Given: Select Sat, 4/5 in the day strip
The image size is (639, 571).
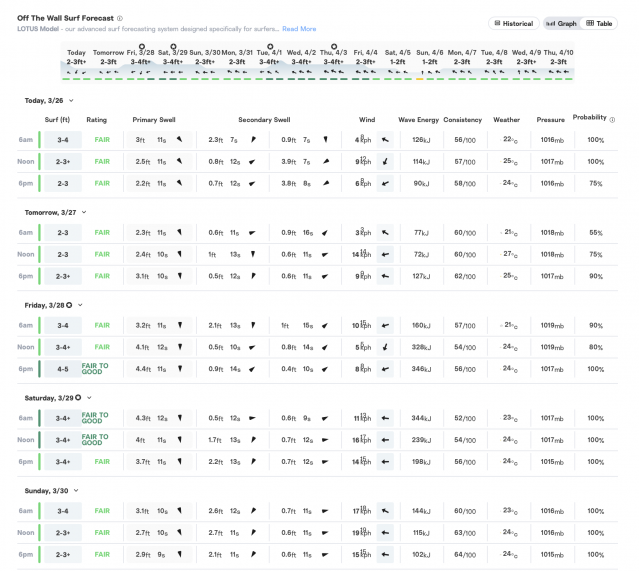Looking at the screenshot, I should click(x=398, y=63).
